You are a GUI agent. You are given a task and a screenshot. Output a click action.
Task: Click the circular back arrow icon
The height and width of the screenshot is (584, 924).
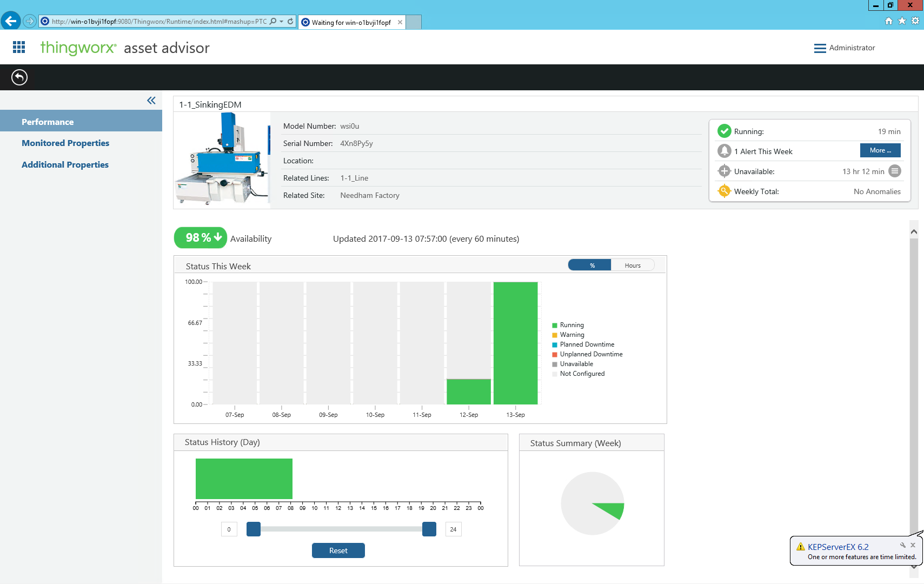tap(19, 77)
